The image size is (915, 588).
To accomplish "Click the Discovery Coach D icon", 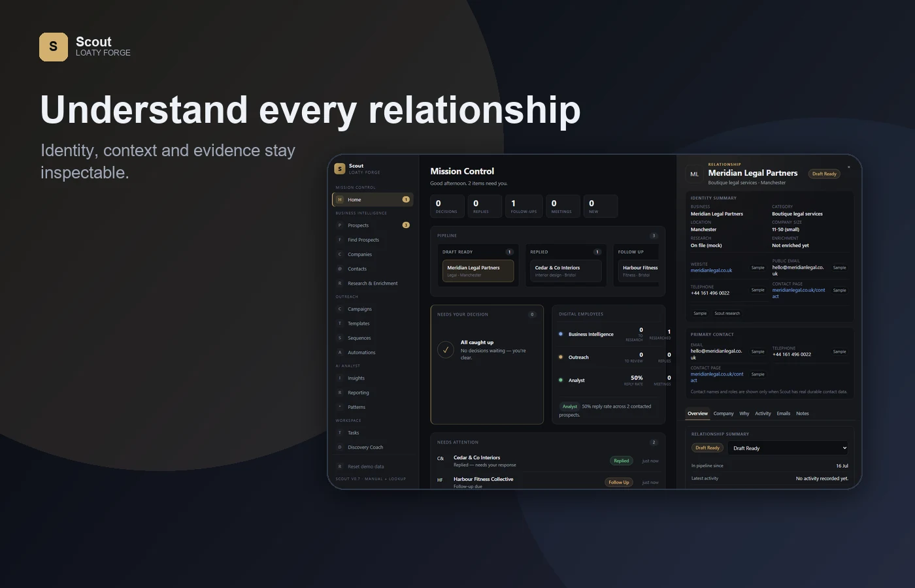I will tap(340, 448).
